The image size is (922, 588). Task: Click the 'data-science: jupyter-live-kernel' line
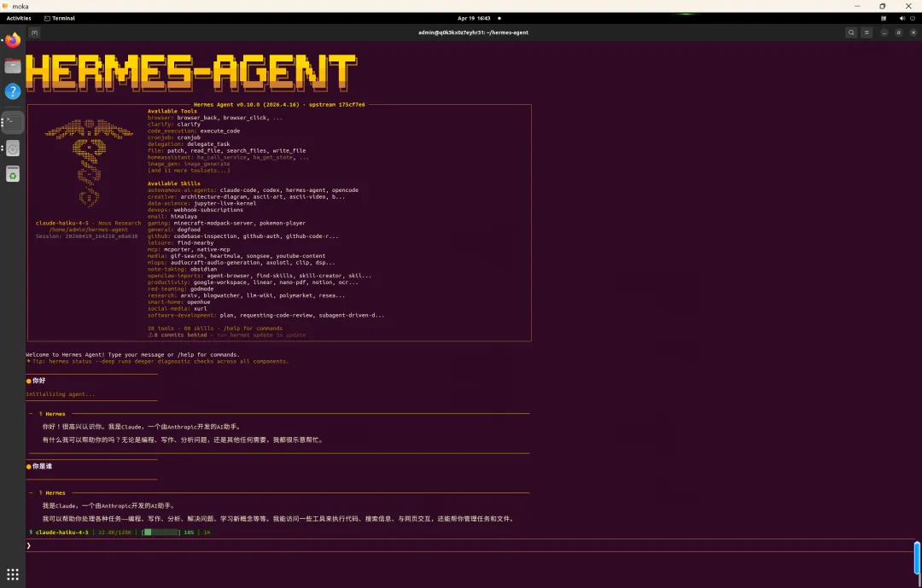click(x=201, y=203)
